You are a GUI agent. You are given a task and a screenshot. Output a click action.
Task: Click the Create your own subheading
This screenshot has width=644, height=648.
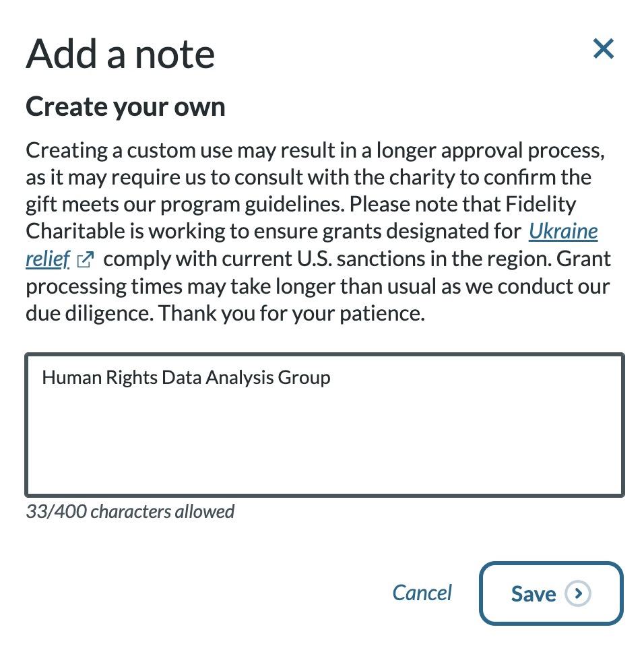pos(126,107)
